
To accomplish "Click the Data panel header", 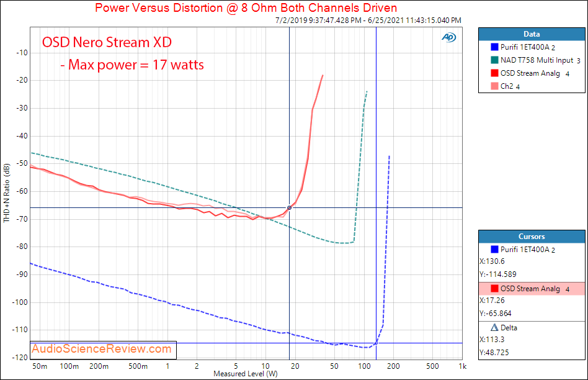I will tap(532, 34).
